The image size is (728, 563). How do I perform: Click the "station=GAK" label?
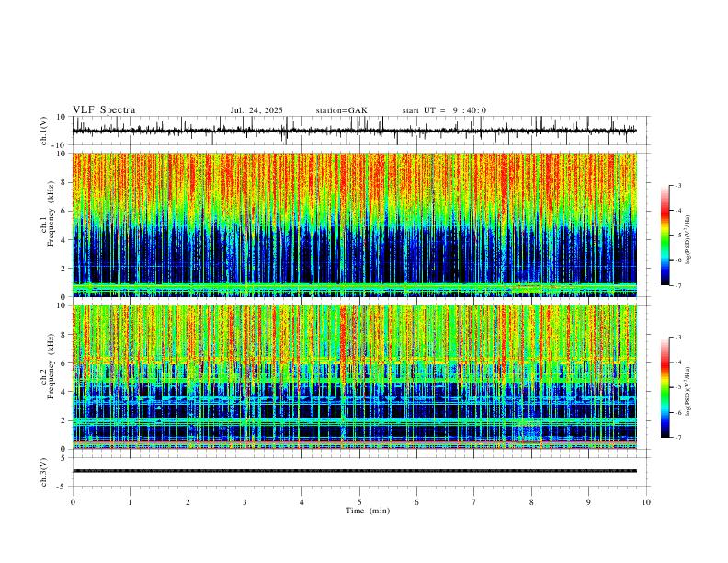[x=341, y=110]
